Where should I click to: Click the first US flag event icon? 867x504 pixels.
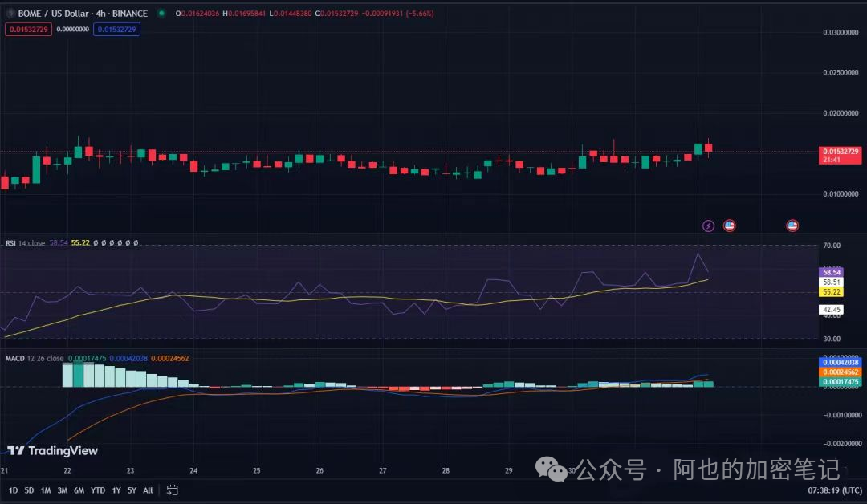pos(729,226)
